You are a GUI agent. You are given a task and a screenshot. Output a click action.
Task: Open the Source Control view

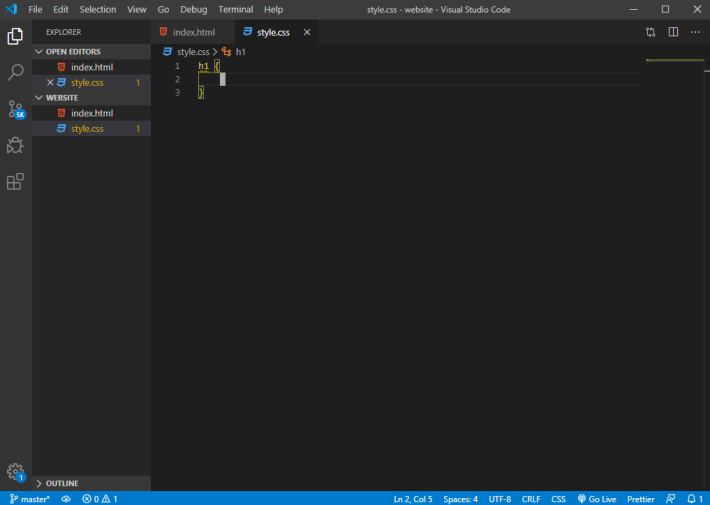tap(16, 109)
